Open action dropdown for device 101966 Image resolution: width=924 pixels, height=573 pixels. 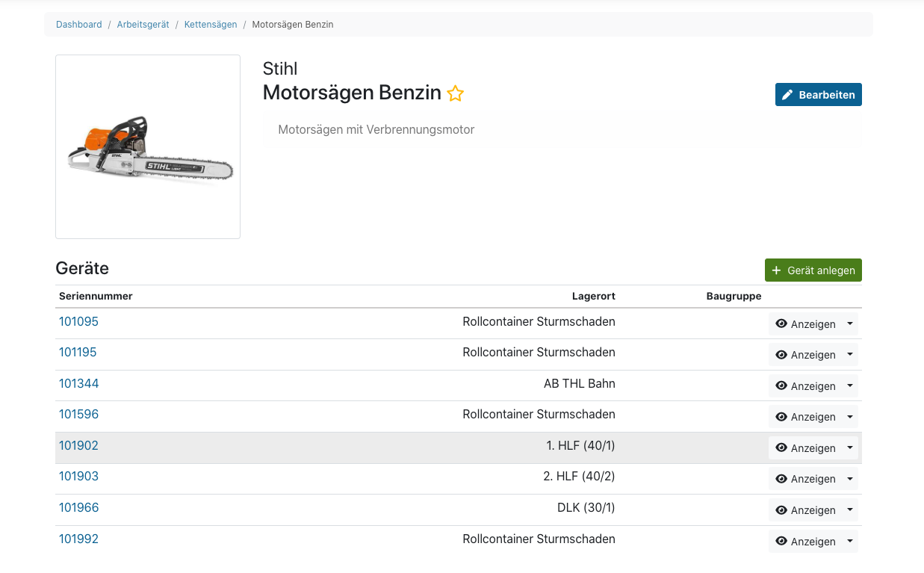(850, 510)
